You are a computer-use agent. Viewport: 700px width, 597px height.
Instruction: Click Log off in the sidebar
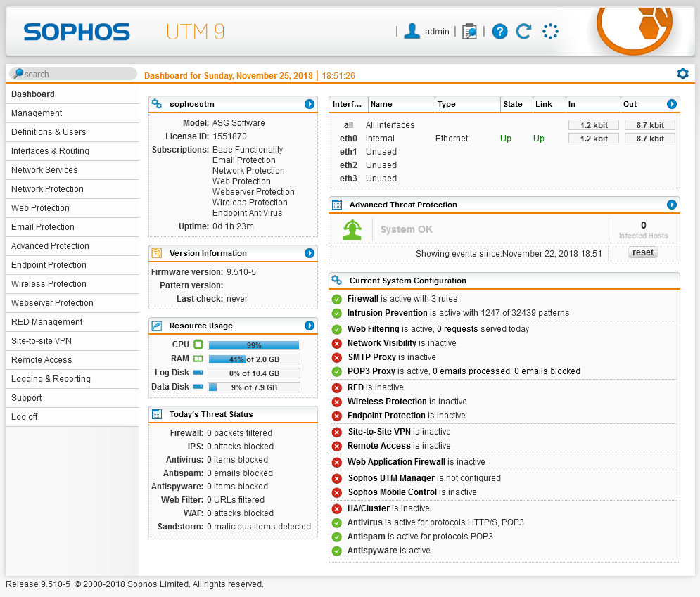25,417
